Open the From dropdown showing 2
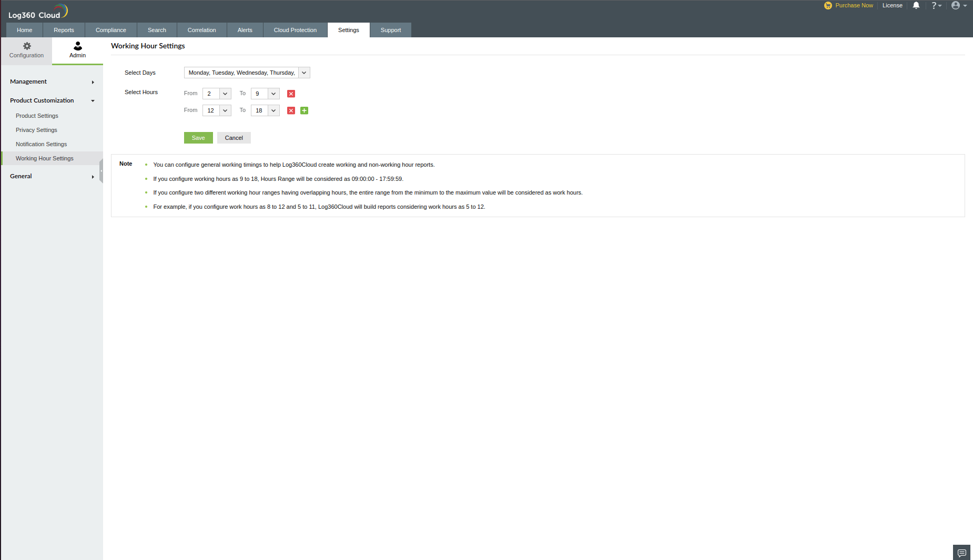Image resolution: width=973 pixels, height=560 pixels. [x=217, y=94]
